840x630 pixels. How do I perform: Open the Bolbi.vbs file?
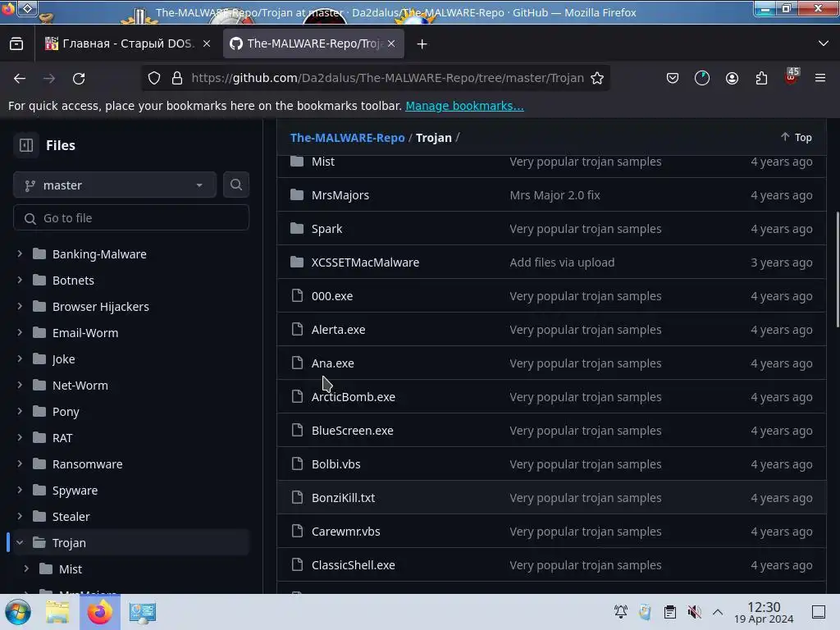pos(336,464)
